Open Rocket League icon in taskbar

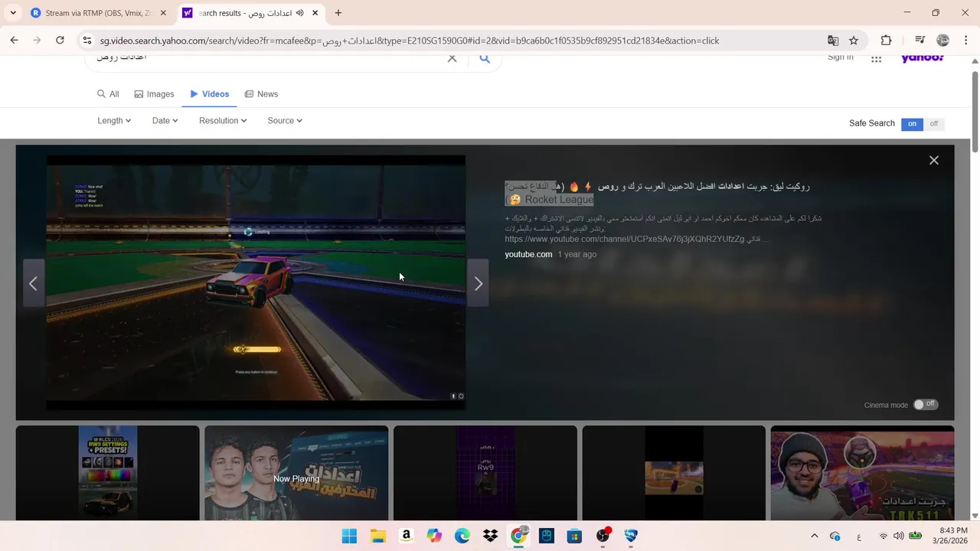point(631,536)
